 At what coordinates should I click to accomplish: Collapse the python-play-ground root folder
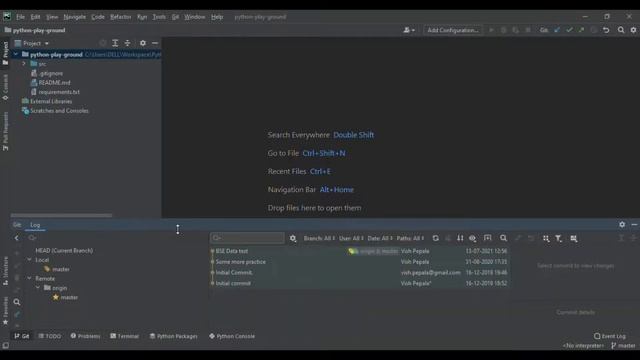pos(16,54)
